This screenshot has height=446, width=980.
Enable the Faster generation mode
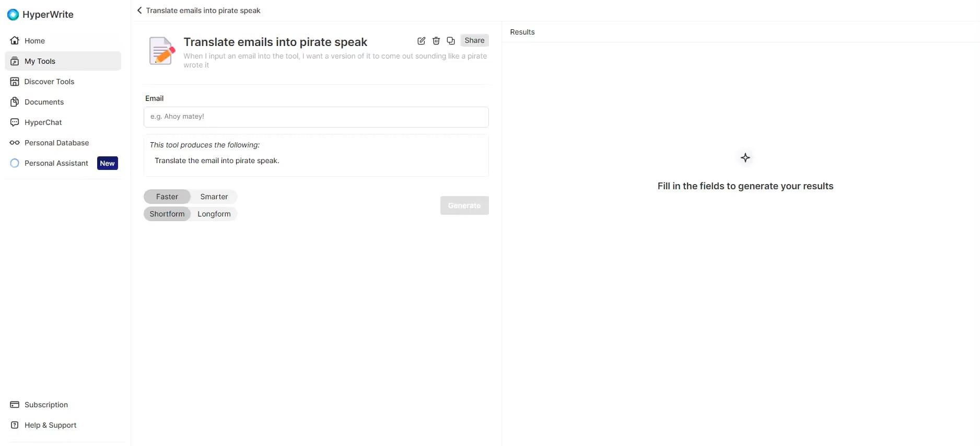pyautogui.click(x=167, y=197)
